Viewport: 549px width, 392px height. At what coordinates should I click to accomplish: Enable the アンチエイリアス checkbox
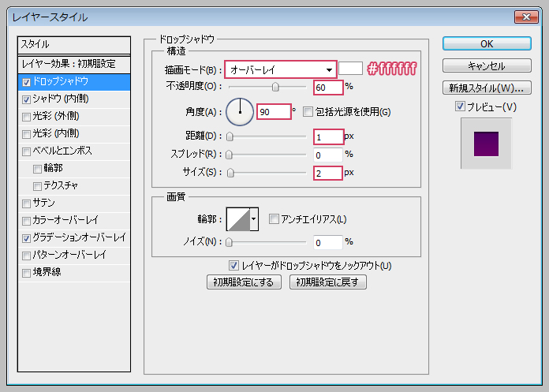(274, 219)
